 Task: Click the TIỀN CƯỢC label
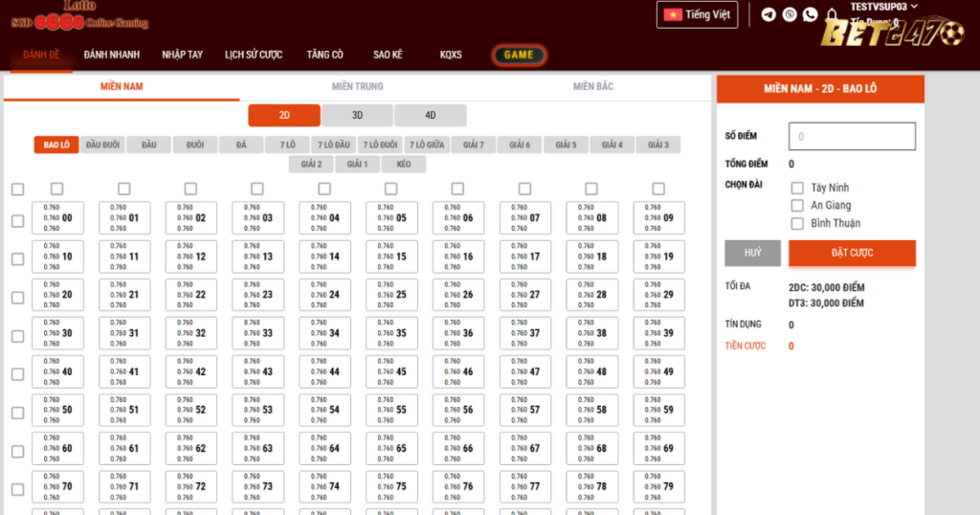[745, 346]
